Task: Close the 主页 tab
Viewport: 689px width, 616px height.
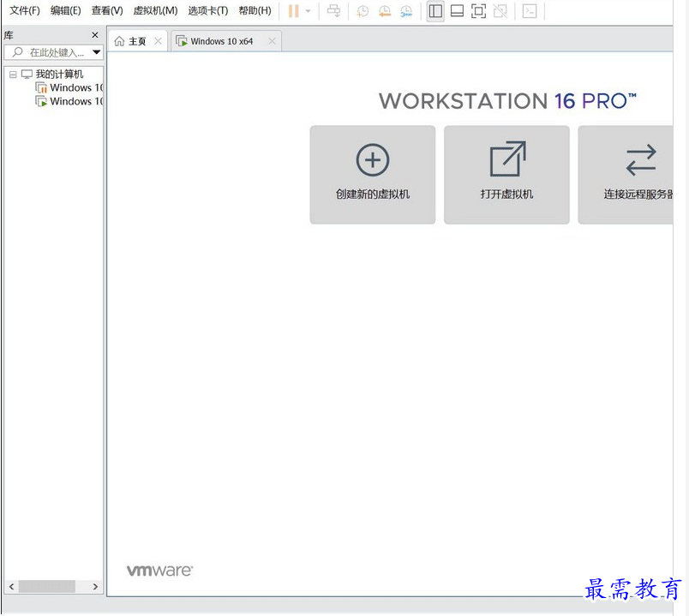Action: [159, 41]
